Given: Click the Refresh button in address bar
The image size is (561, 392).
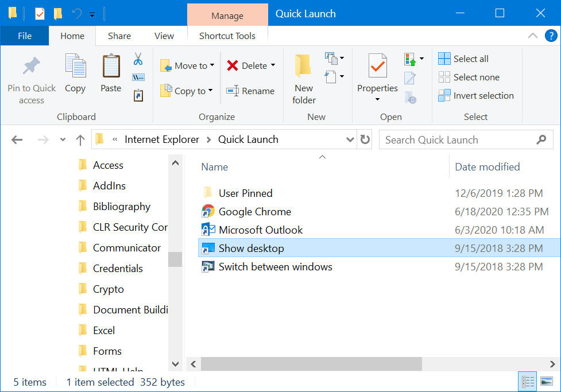Looking at the screenshot, I should (365, 139).
